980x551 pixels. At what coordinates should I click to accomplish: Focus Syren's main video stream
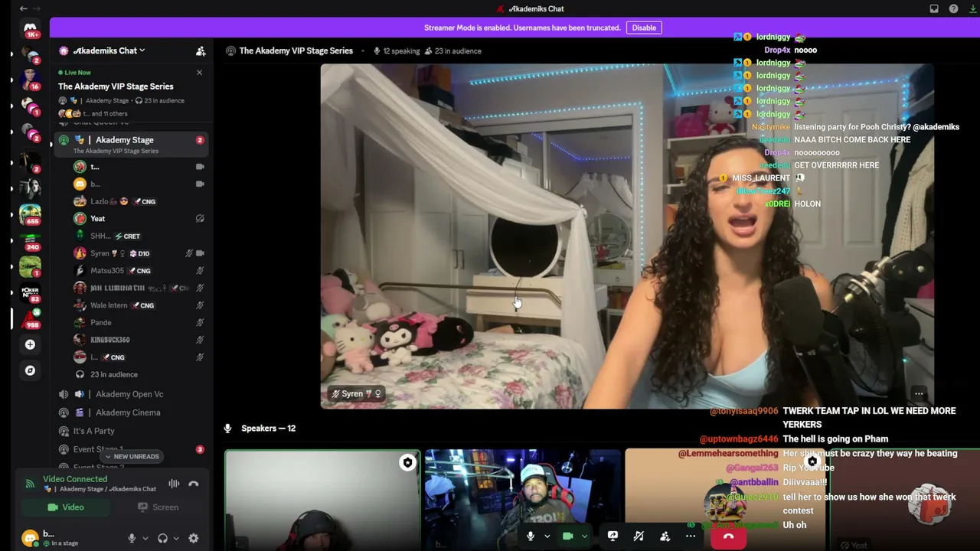[x=627, y=236]
